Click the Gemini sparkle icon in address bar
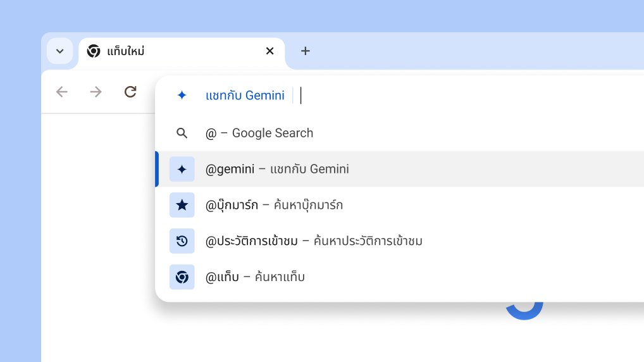The width and height of the screenshot is (644, 362). [182, 96]
